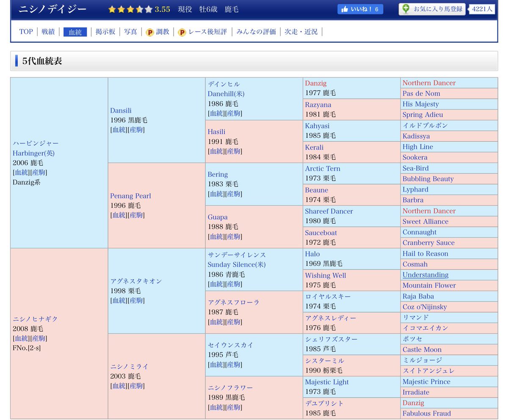Open Harbinger's 産駒 link
The width and height of the screenshot is (508, 420).
pyautogui.click(x=39, y=173)
